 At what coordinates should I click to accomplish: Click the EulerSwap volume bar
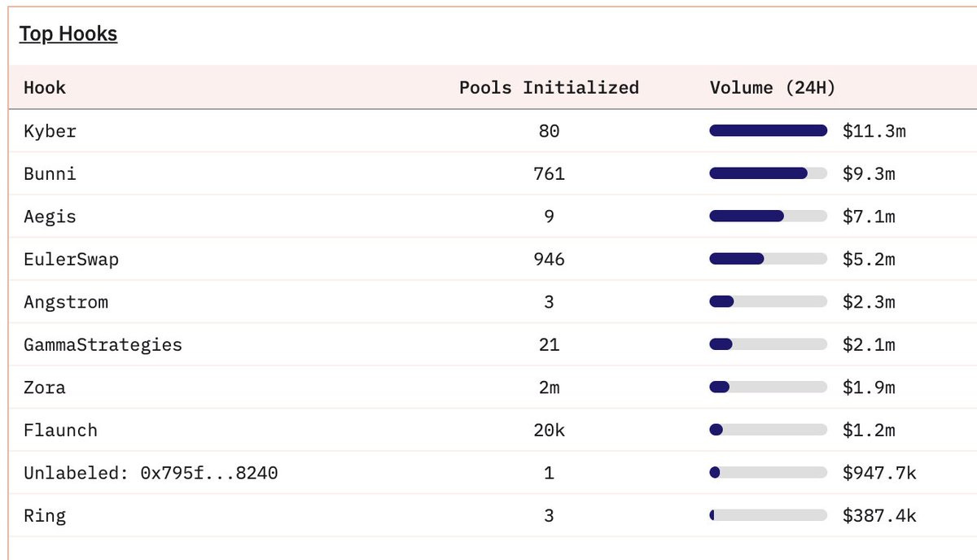coord(769,259)
